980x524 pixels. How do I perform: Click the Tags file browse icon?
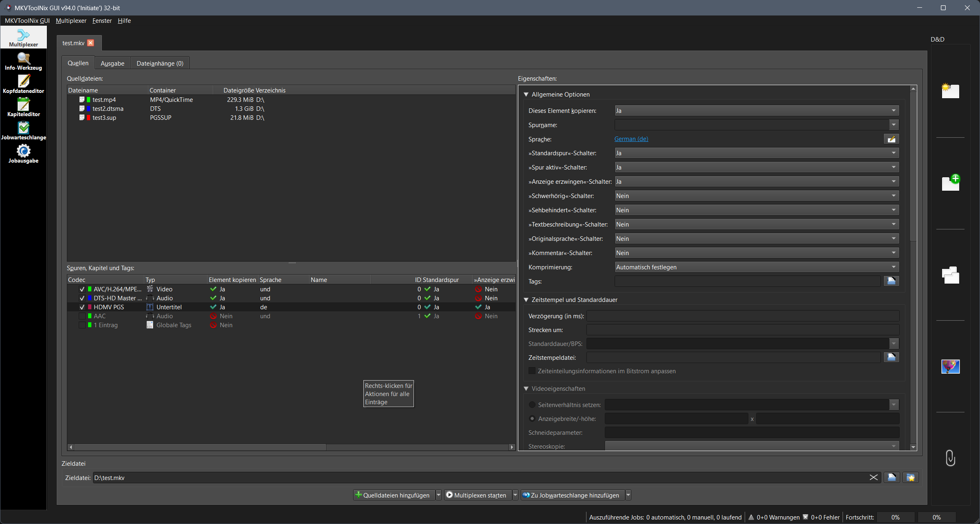point(891,281)
